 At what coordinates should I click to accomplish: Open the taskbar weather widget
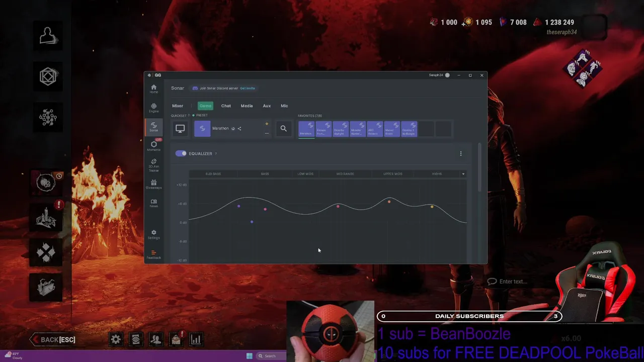pyautogui.click(x=13, y=356)
